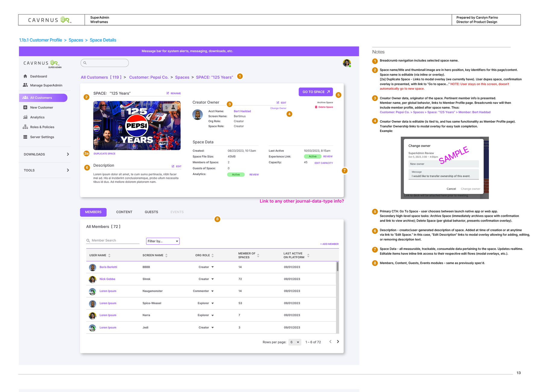Click the search magnifier icon in top bar
Image resolution: width=542 pixels, height=392 pixels.
click(85, 63)
